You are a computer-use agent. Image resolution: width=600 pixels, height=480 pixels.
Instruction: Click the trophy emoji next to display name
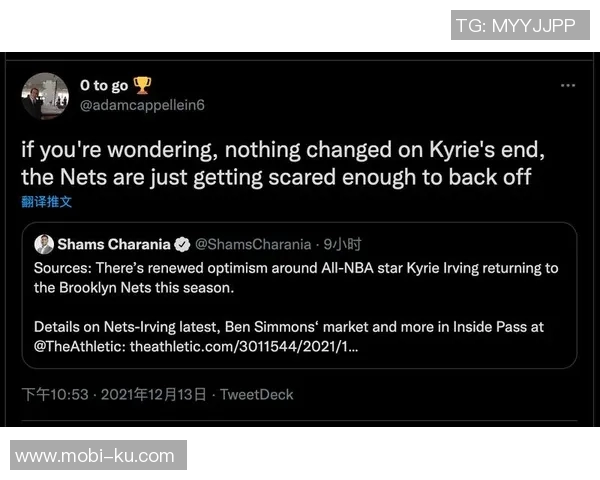(143, 86)
